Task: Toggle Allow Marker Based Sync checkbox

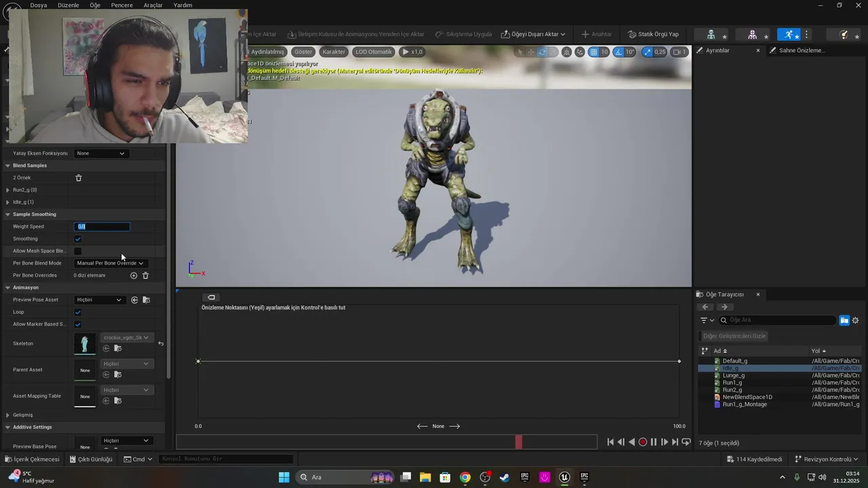Action: point(78,324)
